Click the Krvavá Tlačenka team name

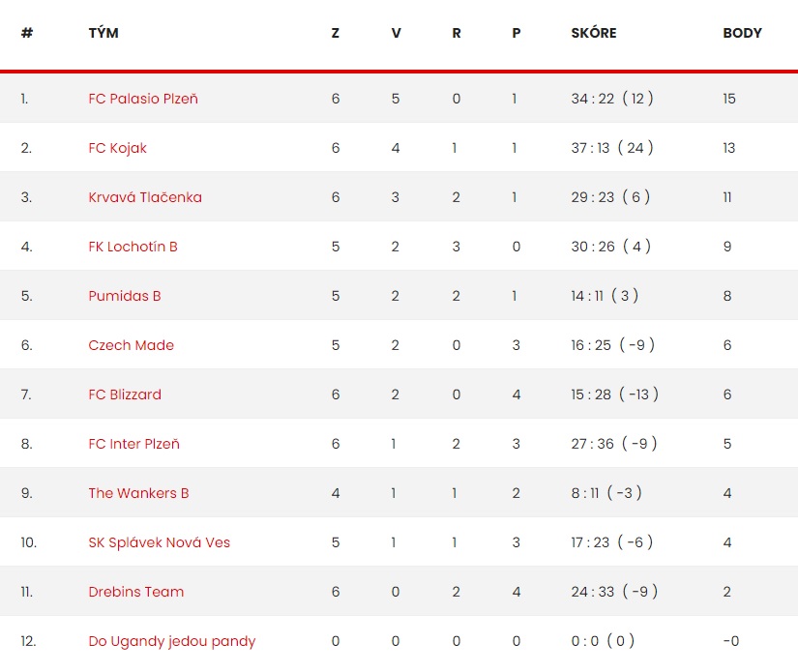[x=145, y=197]
